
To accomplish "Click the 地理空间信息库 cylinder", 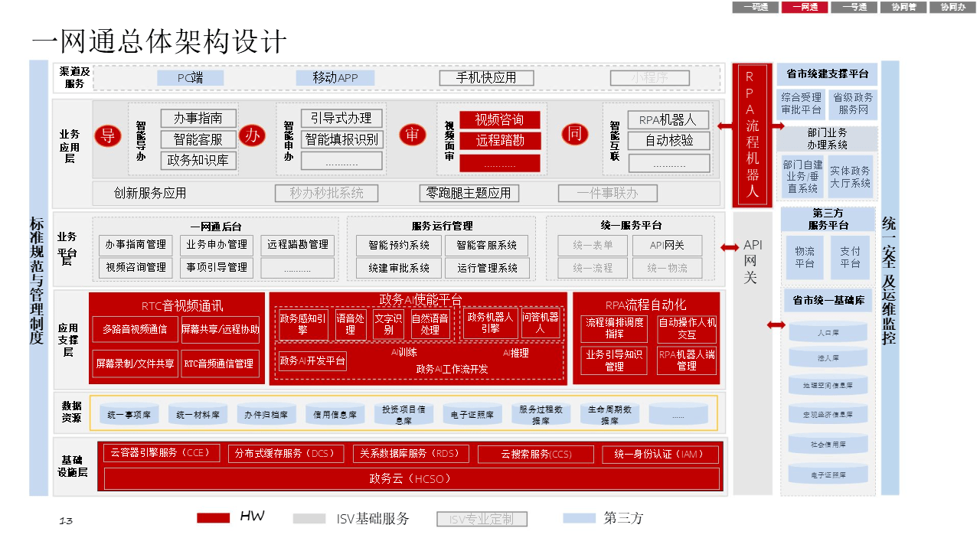I will [x=828, y=385].
